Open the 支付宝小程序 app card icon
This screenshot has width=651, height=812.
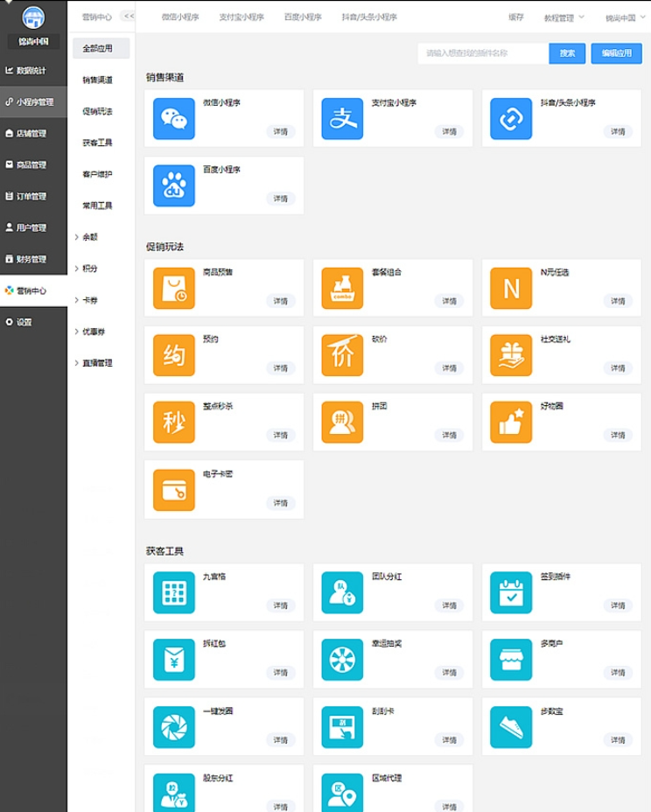pos(342,119)
